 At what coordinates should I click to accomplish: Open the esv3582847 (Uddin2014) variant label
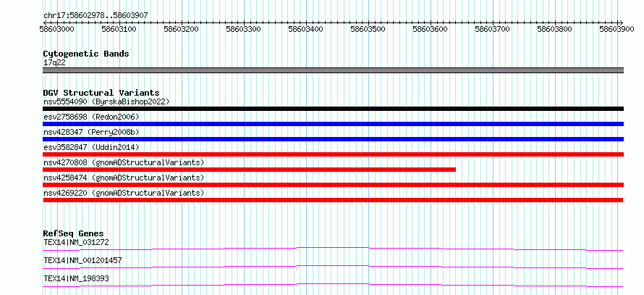91,147
